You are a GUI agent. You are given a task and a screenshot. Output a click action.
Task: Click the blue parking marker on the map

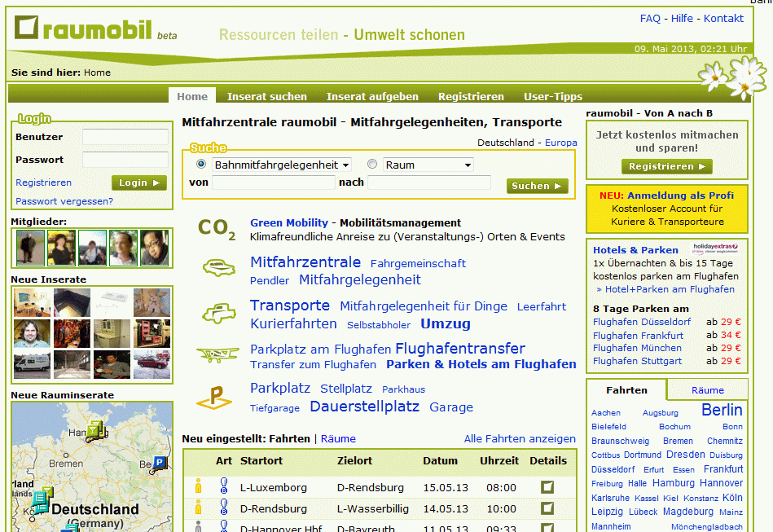click(160, 464)
